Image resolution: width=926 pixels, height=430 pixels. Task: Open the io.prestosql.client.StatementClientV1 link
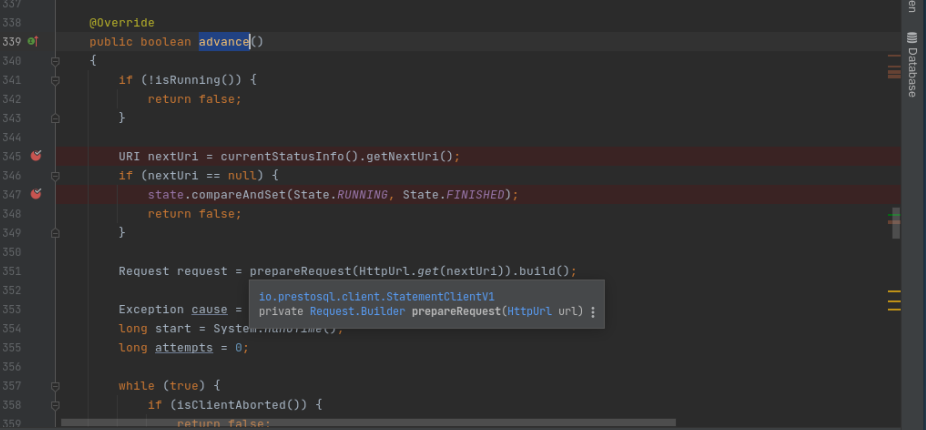[x=376, y=297]
